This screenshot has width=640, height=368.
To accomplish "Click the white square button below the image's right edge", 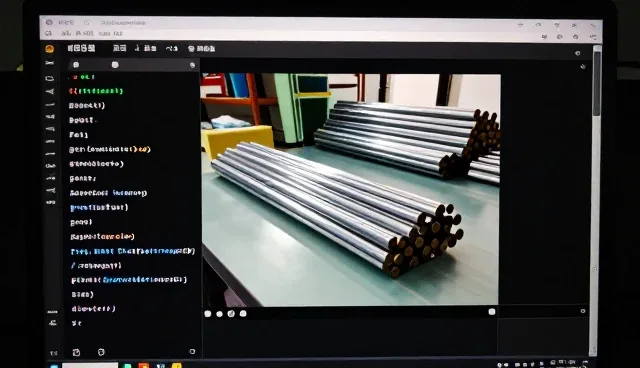I will [492, 312].
